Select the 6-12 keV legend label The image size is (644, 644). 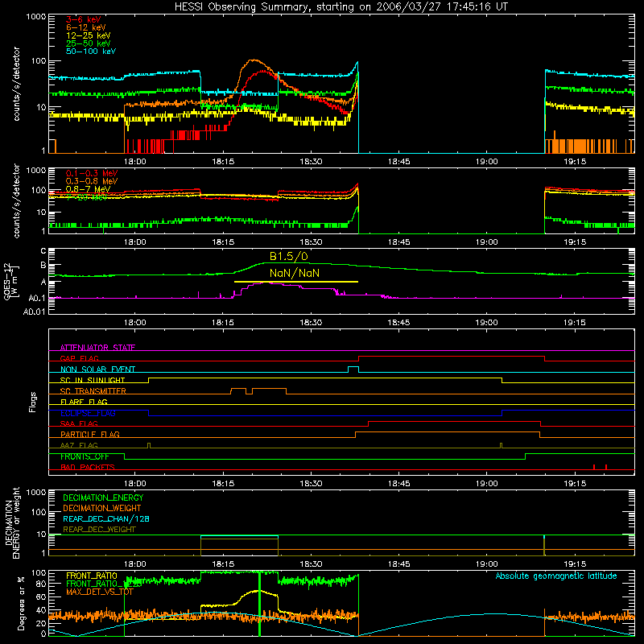(x=86, y=27)
